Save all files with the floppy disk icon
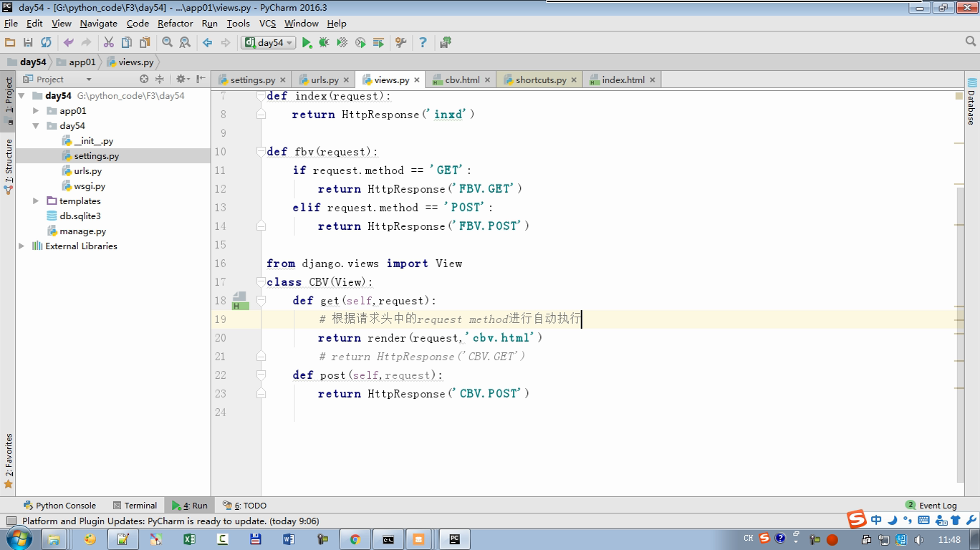This screenshot has width=980, height=550. (28, 43)
